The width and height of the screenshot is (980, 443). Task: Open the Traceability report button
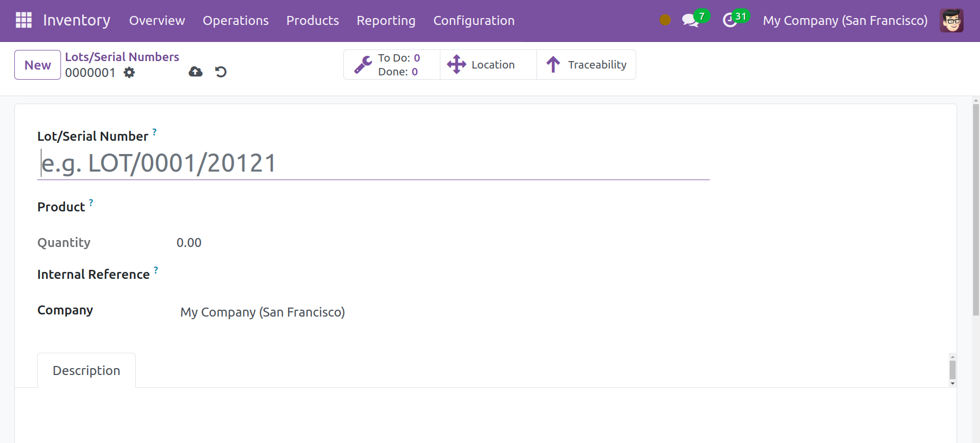(x=586, y=65)
